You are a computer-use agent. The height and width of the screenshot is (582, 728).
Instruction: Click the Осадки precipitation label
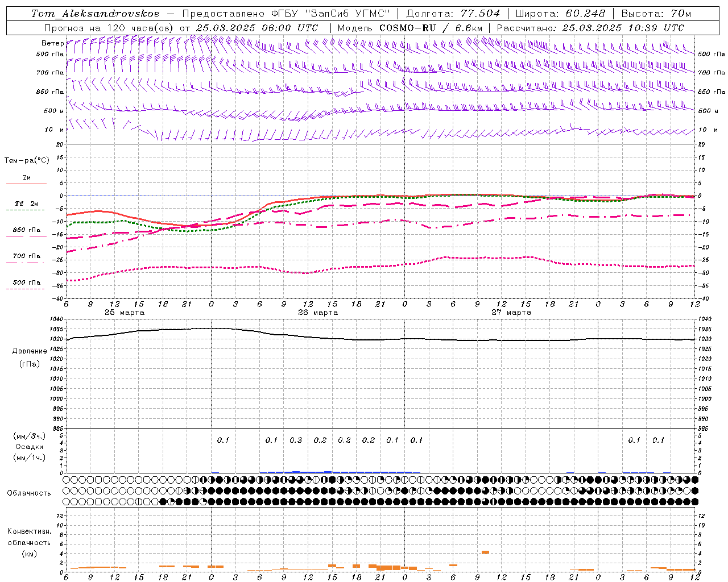tap(29, 447)
